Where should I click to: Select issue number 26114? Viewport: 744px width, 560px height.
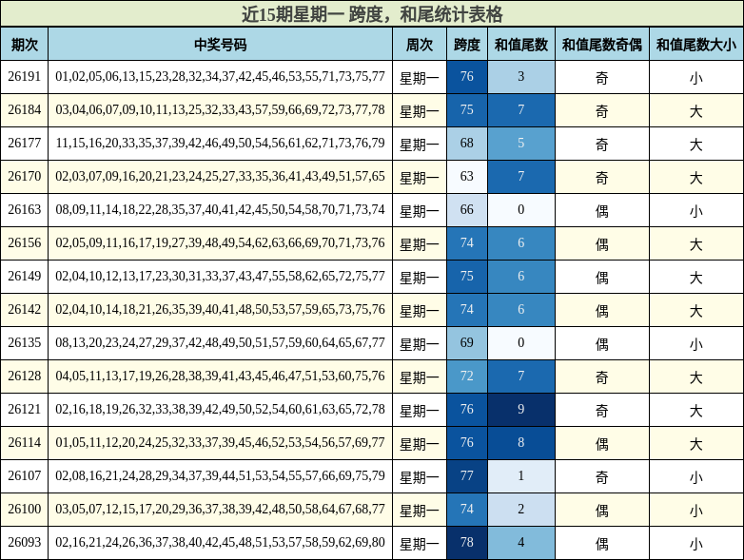24,442
